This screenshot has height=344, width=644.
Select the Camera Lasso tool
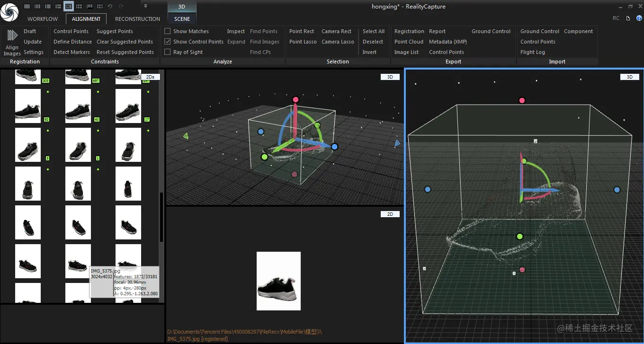coord(338,42)
